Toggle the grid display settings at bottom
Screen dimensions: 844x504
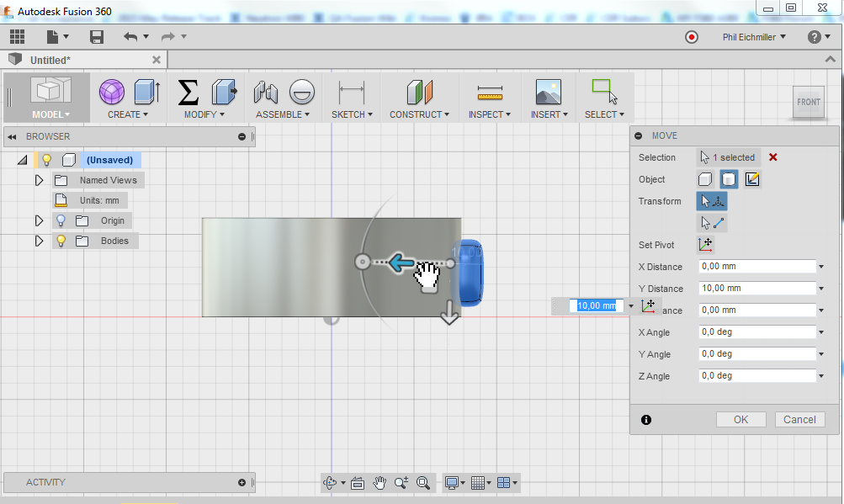(480, 482)
